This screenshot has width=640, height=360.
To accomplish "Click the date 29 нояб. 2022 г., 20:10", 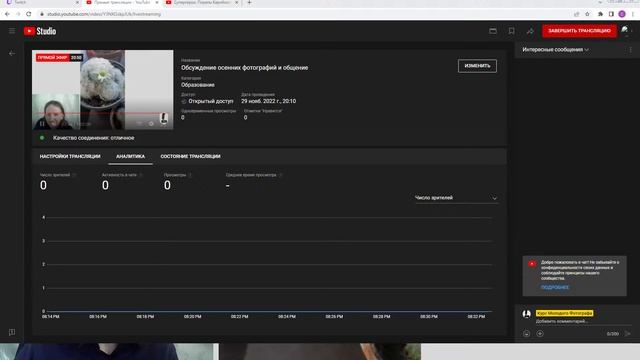I will [268, 101].
